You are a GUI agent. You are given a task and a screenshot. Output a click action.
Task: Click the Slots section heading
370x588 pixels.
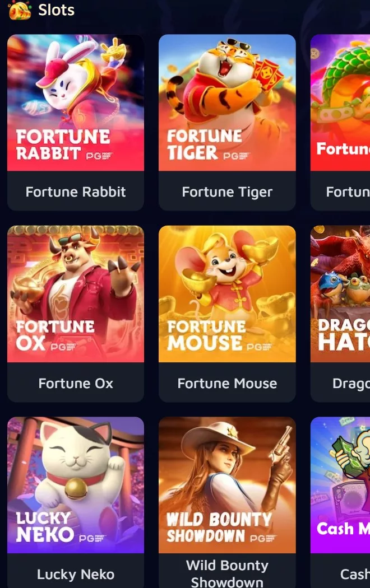pyautogui.click(x=56, y=10)
